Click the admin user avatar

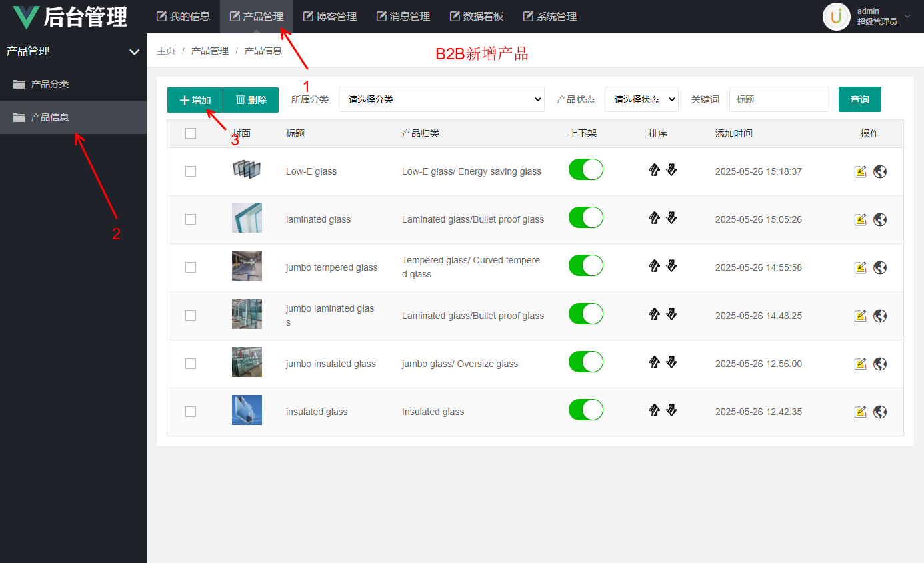[837, 17]
